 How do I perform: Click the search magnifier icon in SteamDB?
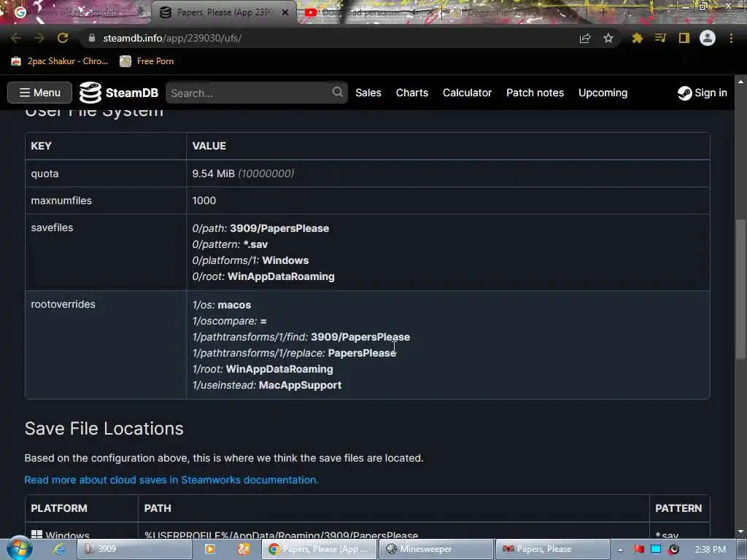337,92
